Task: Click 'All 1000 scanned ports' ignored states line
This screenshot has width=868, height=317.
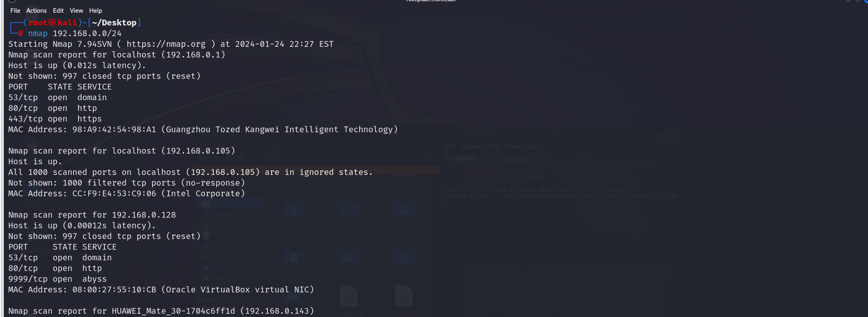Action: point(191,172)
